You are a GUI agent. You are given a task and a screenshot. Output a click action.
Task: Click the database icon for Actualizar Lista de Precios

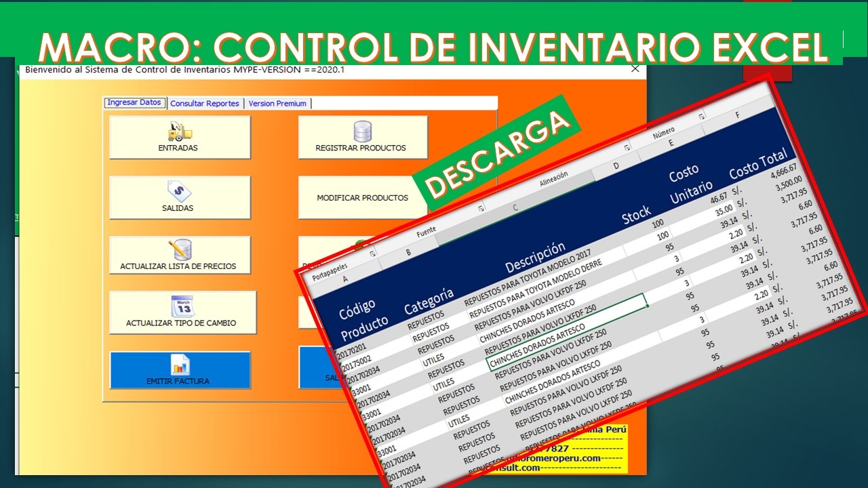(x=180, y=249)
